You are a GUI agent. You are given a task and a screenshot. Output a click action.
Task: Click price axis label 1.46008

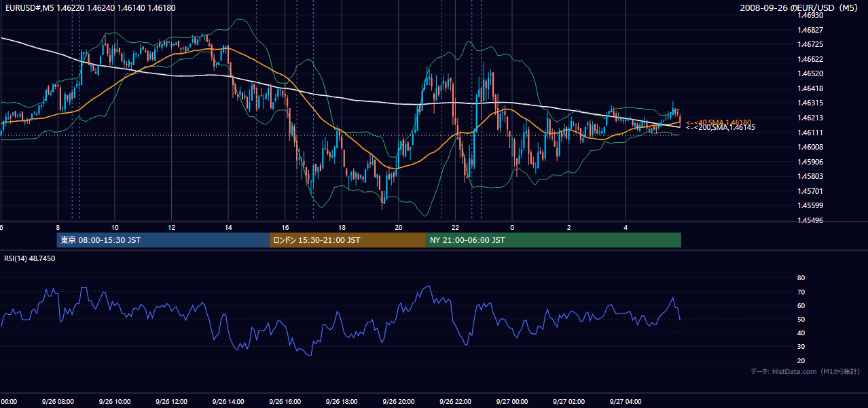click(x=811, y=148)
